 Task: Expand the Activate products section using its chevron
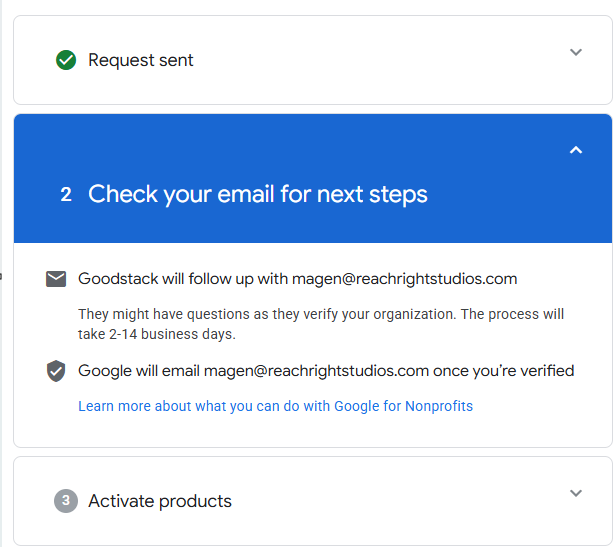[x=575, y=493]
